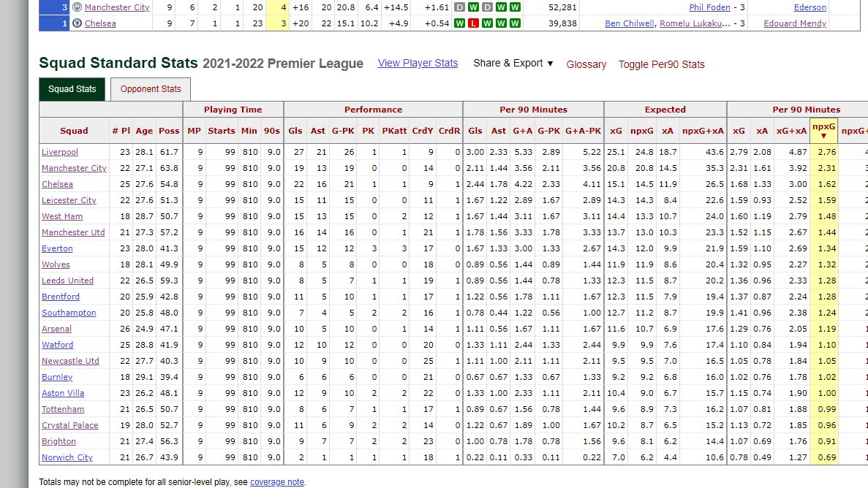Sort by the Starts column header
This screenshot has height=488, width=868.
point(222,131)
